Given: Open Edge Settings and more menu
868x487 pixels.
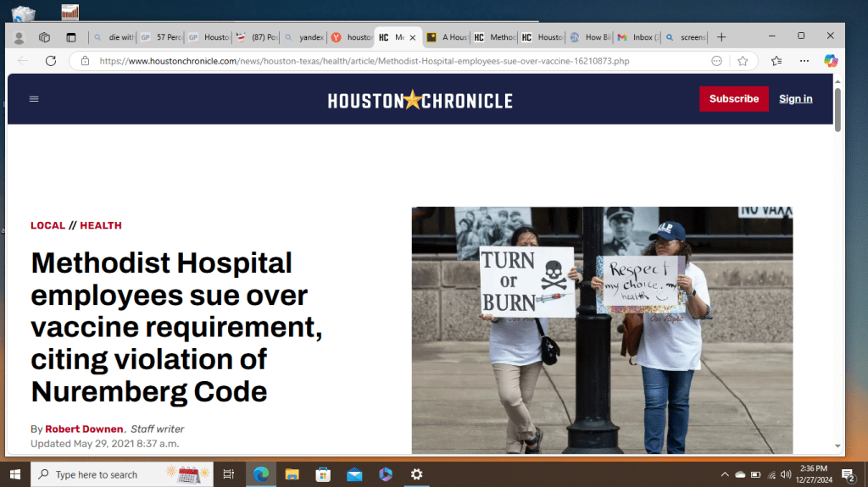Looking at the screenshot, I should 804,61.
